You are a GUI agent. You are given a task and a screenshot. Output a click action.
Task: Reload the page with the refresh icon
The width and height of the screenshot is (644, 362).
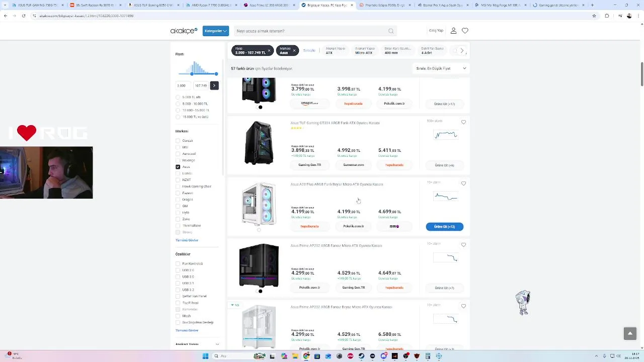[24, 16]
